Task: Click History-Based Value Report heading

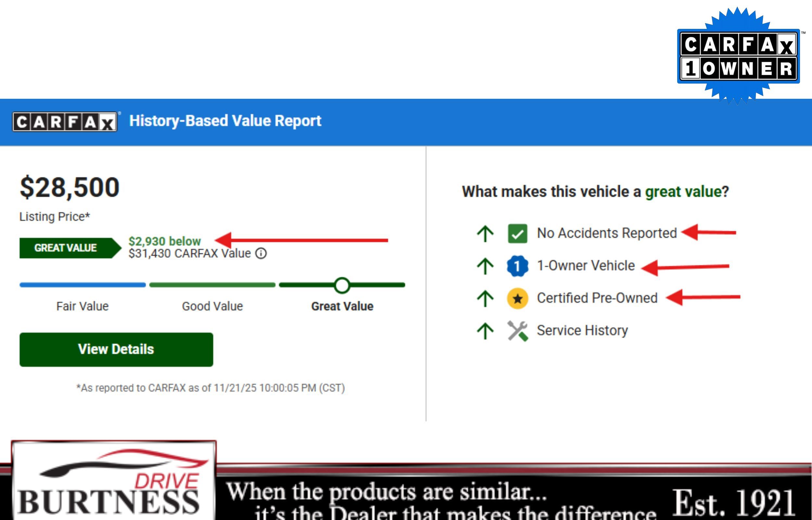Action: tap(225, 121)
